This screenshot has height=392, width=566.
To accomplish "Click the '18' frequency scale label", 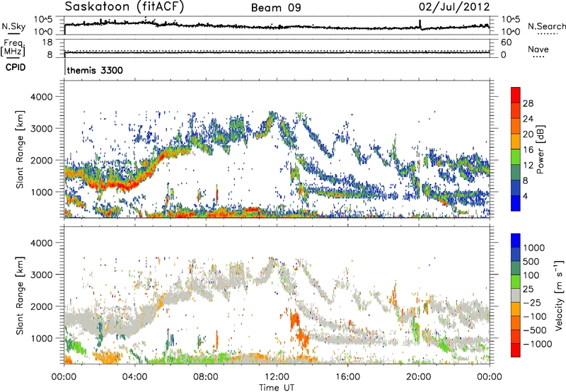I will pyautogui.click(x=47, y=42).
